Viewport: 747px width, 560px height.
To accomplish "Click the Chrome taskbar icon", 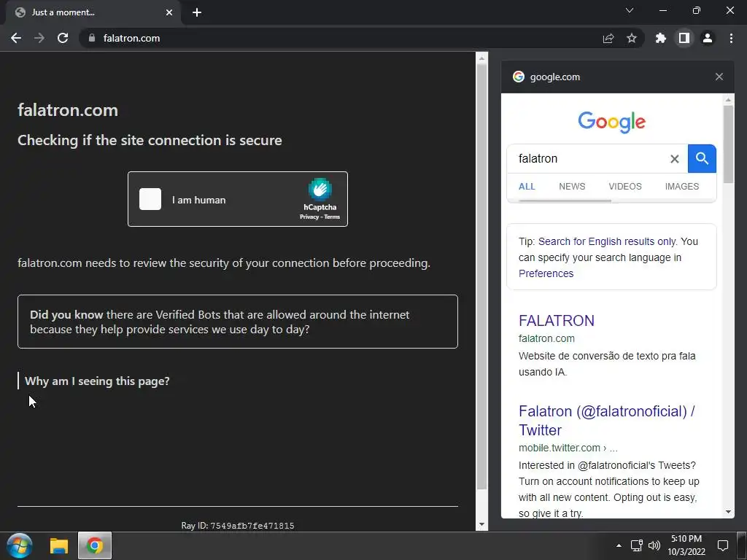I will tap(95, 545).
